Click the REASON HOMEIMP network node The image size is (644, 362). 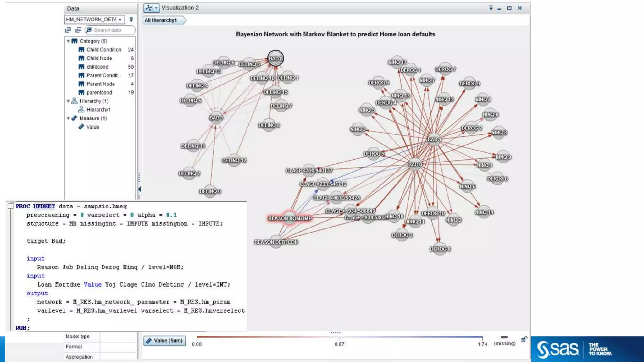pos(289,218)
